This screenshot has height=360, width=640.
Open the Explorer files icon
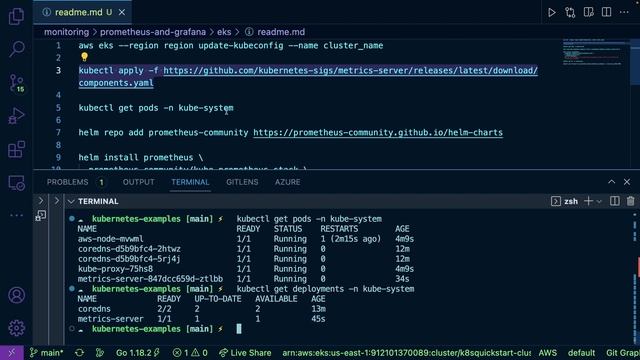(16, 16)
